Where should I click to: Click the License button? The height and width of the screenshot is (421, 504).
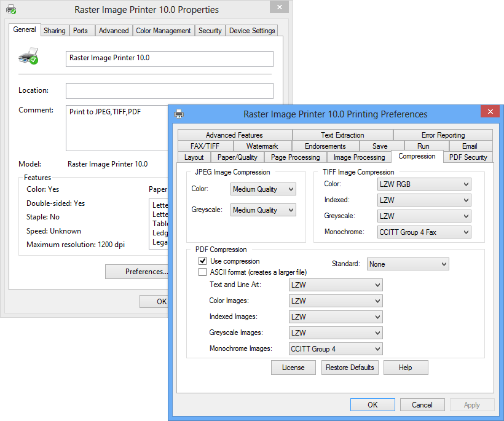293,367
